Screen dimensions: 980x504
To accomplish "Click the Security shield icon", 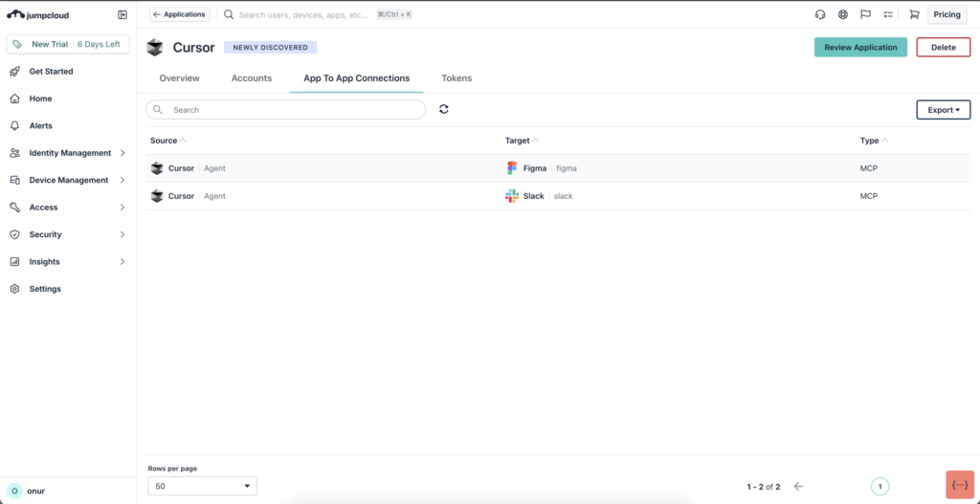I will click(15, 235).
